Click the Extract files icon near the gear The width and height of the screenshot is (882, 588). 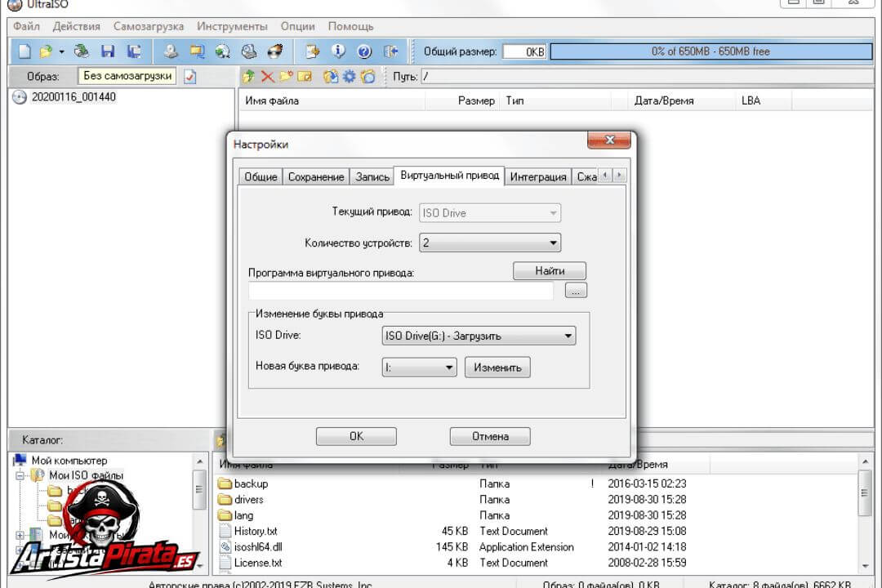330,76
